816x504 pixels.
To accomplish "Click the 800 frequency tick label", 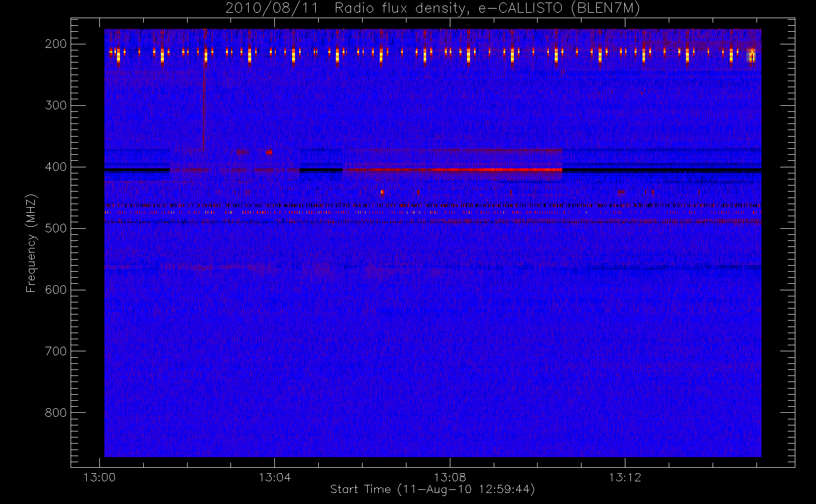I will (55, 413).
